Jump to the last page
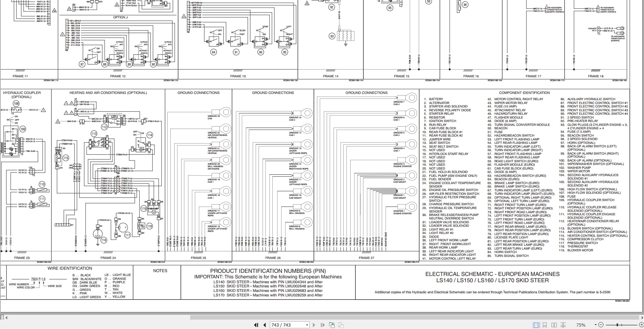The image size is (644, 329). pos(323,325)
